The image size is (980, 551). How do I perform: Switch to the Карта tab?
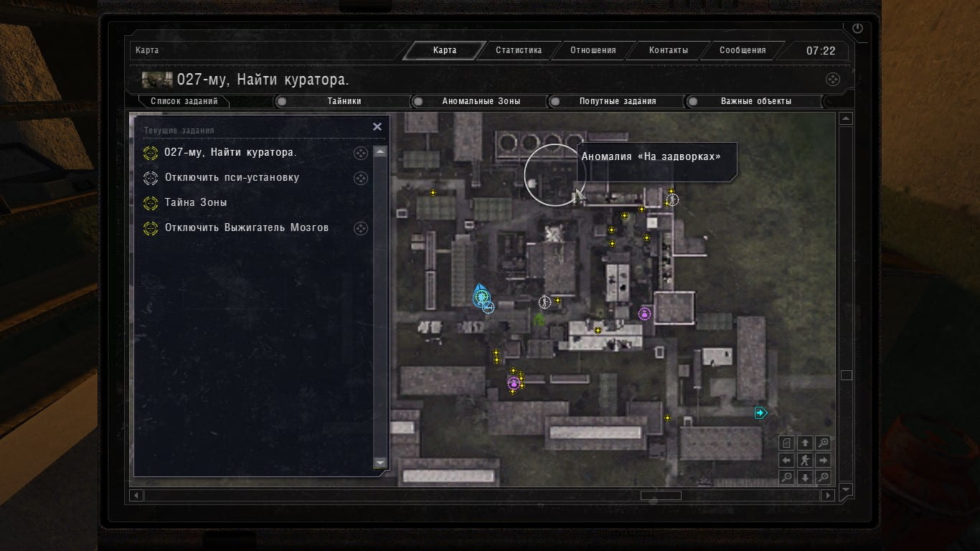pos(445,50)
